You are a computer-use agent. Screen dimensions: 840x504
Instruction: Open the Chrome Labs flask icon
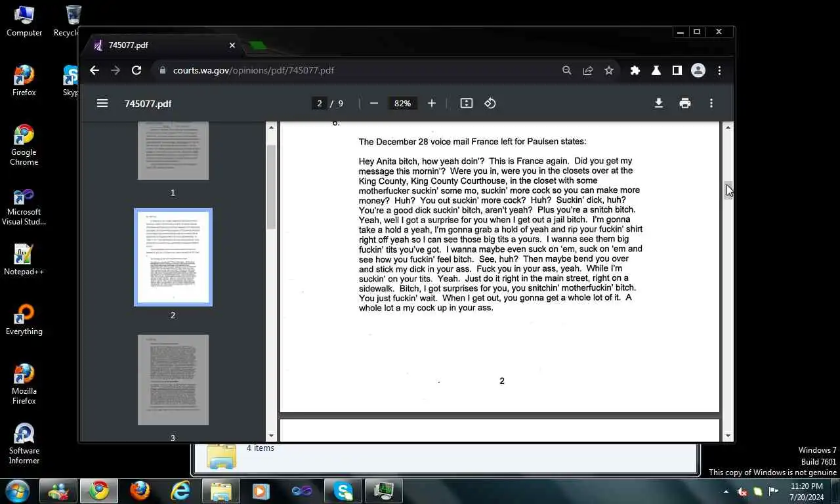pyautogui.click(x=656, y=70)
